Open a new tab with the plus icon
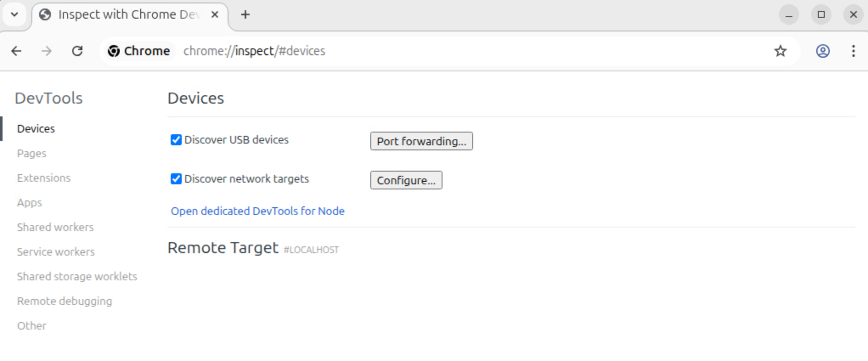The image size is (868, 361). coord(245,14)
